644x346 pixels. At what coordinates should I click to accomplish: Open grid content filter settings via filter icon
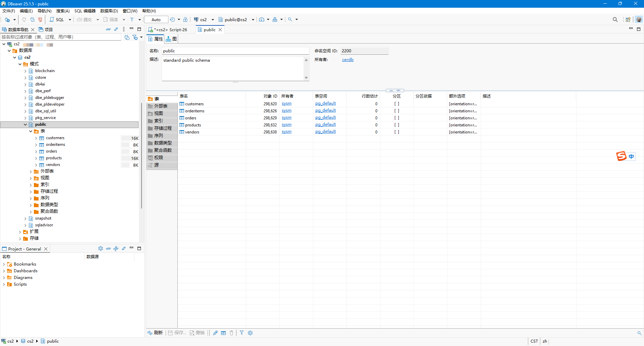pyautogui.click(x=242, y=333)
